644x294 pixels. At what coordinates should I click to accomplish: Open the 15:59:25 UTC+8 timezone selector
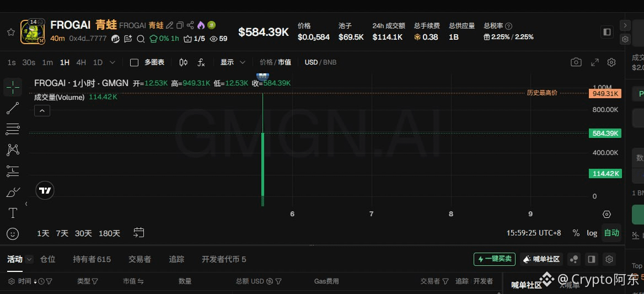534,233
